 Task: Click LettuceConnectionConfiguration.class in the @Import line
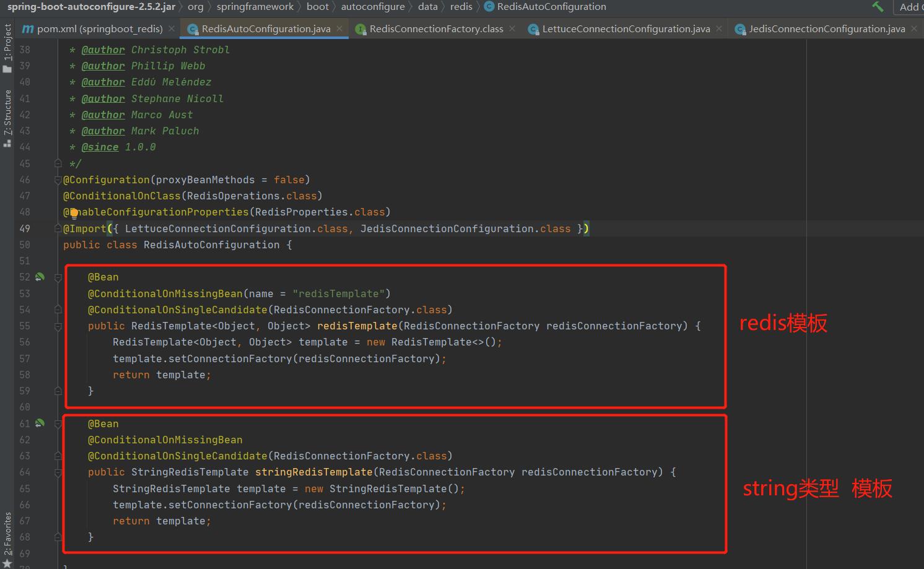tap(237, 228)
